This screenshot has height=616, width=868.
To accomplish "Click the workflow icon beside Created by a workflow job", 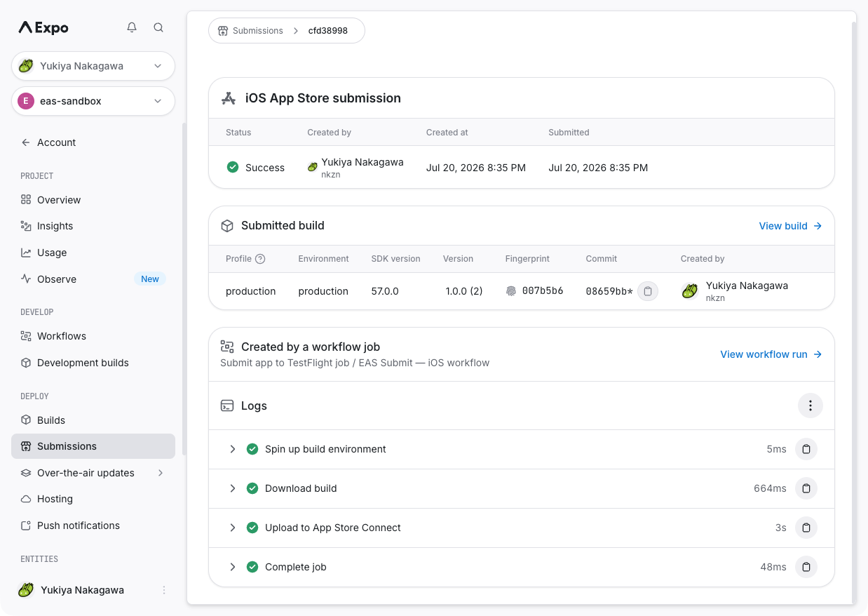I will tap(227, 347).
